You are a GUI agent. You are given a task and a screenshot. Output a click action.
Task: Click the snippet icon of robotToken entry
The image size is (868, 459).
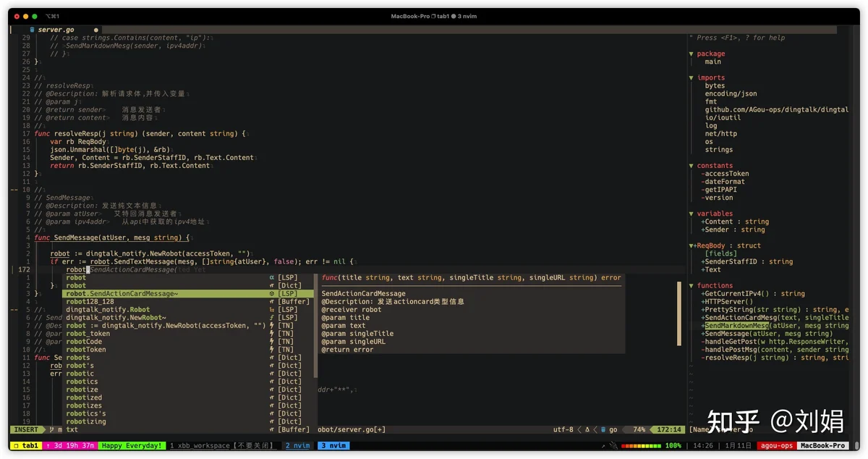(x=271, y=349)
